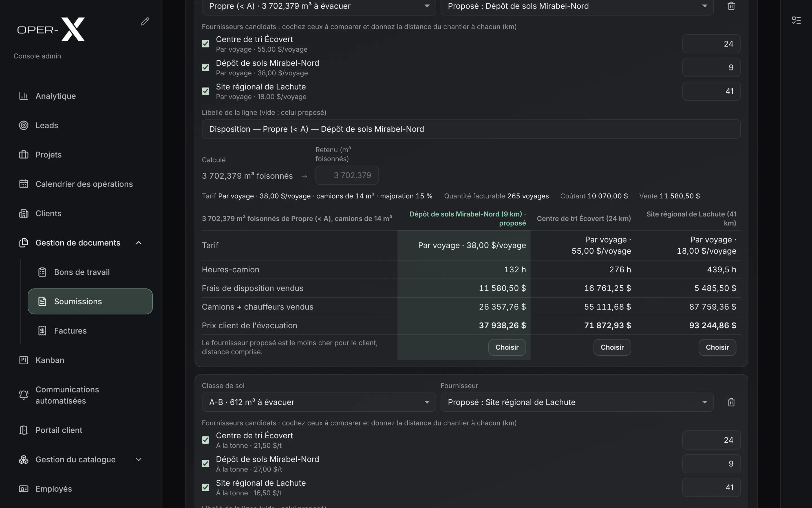Viewport: 812px width, 508px height.
Task: Click the Calendrier des opérations calendar icon
Action: coord(23,184)
